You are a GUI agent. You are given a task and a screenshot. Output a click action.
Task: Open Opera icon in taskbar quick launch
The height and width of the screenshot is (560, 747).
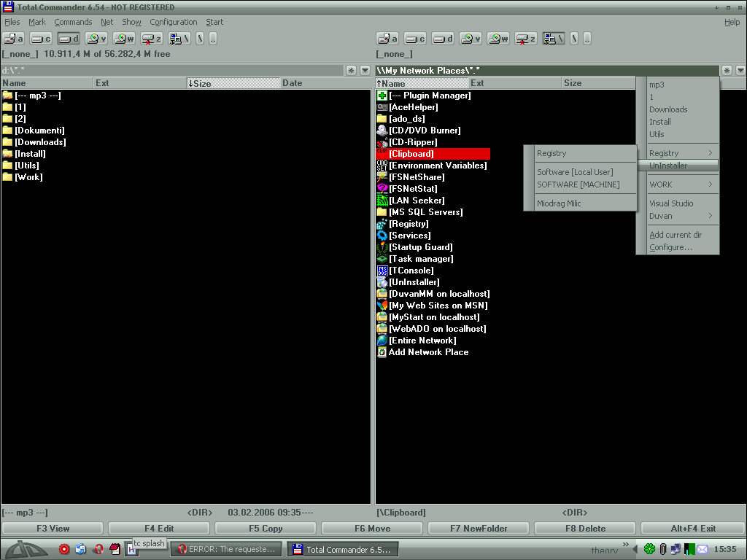point(98,549)
